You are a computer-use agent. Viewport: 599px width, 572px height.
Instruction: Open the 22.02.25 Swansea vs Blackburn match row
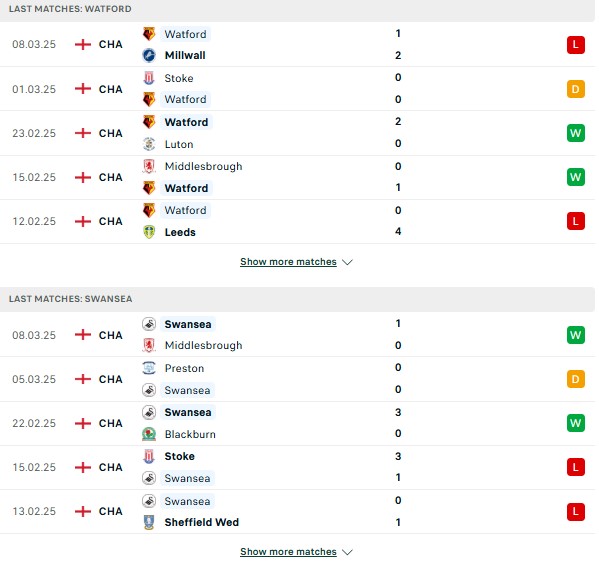(x=297, y=423)
